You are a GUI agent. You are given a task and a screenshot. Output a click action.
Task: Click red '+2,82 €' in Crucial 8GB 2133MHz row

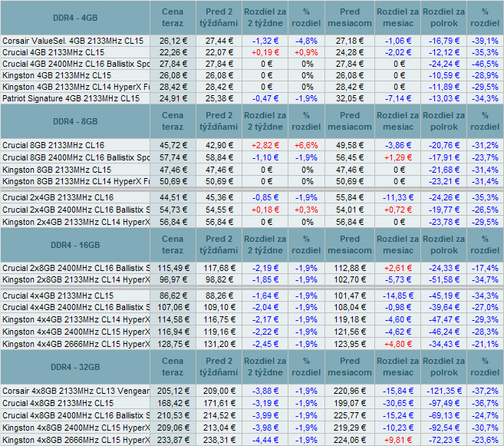click(265, 145)
